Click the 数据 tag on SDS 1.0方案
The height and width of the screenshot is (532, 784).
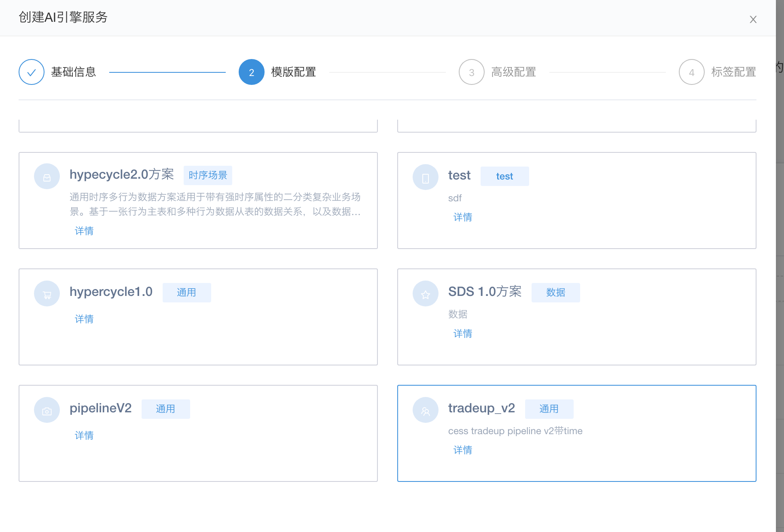click(555, 292)
